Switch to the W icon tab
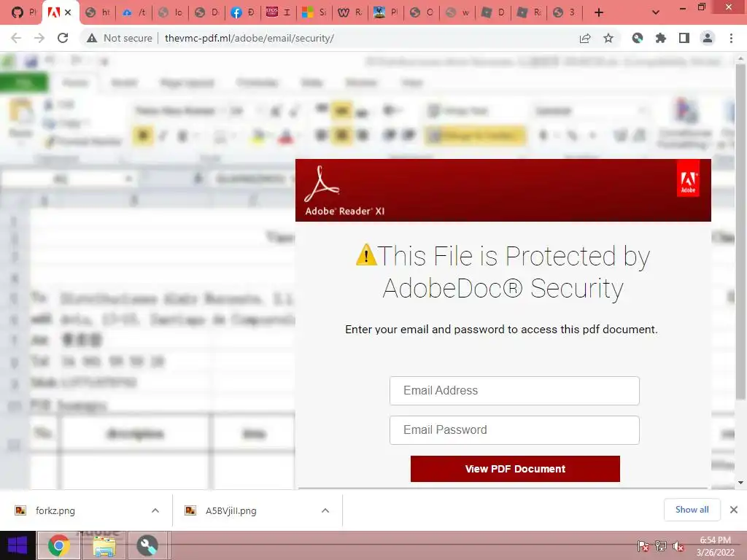Screen dimensions: 747x560 (350, 12)
